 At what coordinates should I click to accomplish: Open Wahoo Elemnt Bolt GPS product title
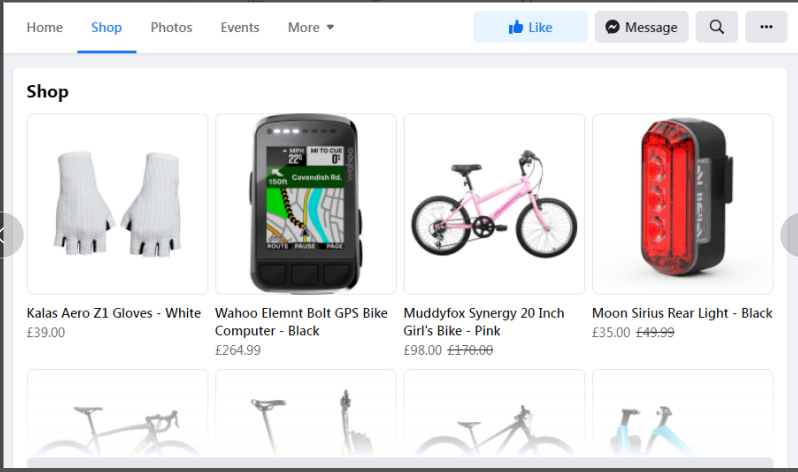coord(301,321)
